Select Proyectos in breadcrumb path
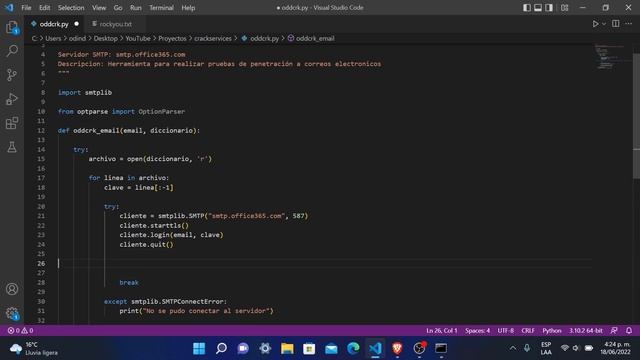 [172, 38]
